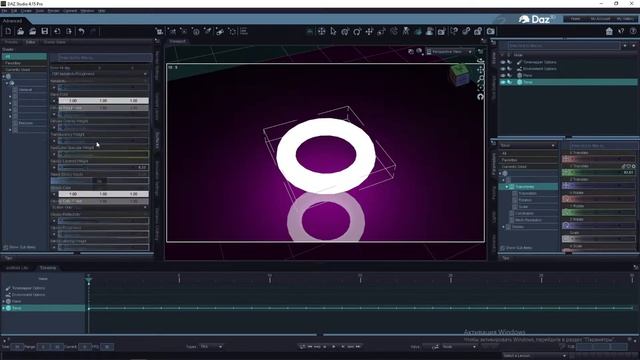Click the Y Translate slider in Parameters
Screen dimensions: 640x360
point(598,172)
